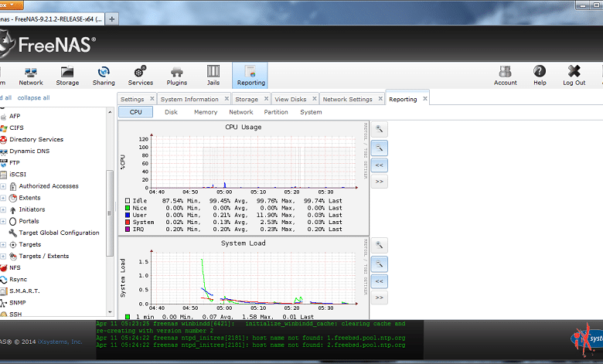Switch to the Storage content tab
Image resolution: width=603 pixels, height=364 pixels.
pyautogui.click(x=247, y=99)
